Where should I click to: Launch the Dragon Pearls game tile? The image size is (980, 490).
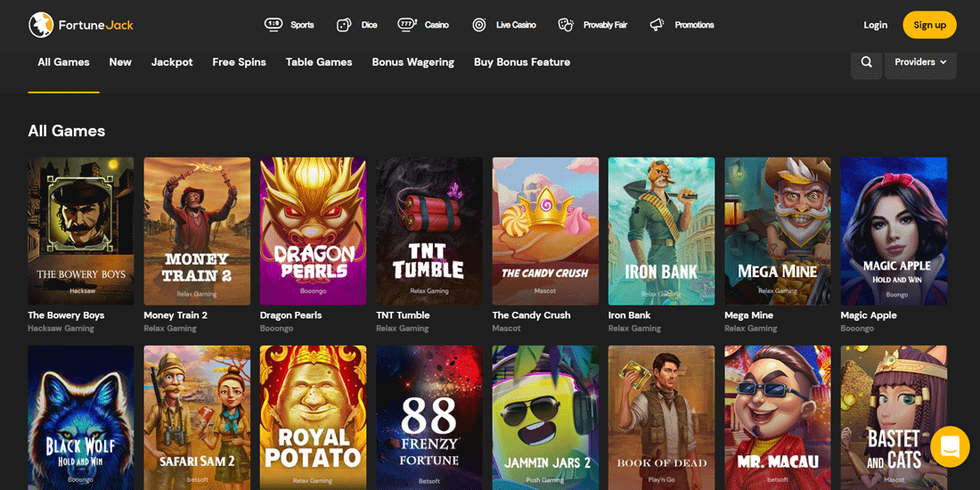(x=313, y=231)
